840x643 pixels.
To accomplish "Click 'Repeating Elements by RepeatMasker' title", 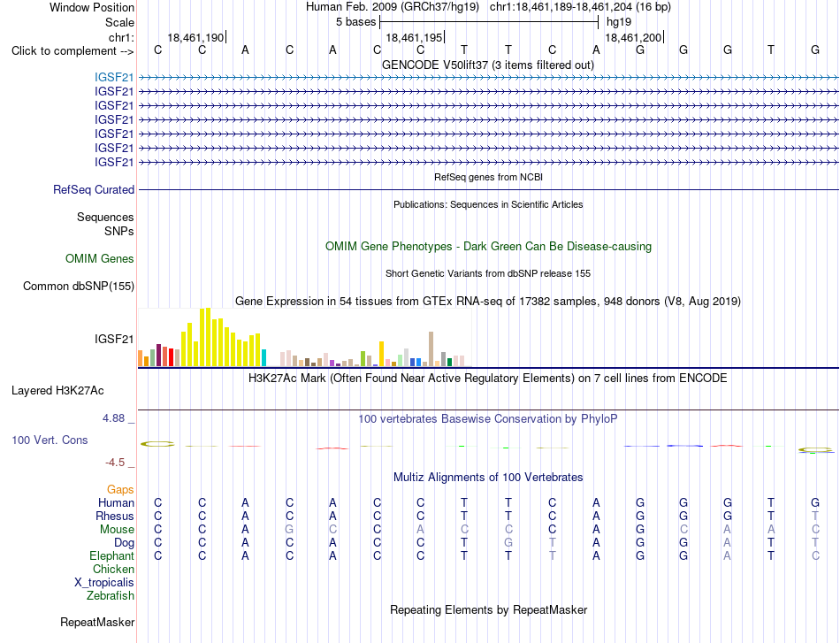I will (x=489, y=609).
